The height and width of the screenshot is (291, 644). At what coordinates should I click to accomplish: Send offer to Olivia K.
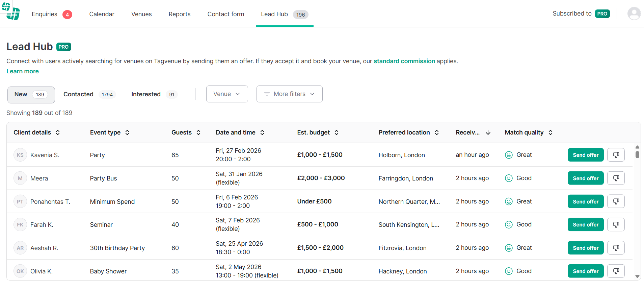586,271
